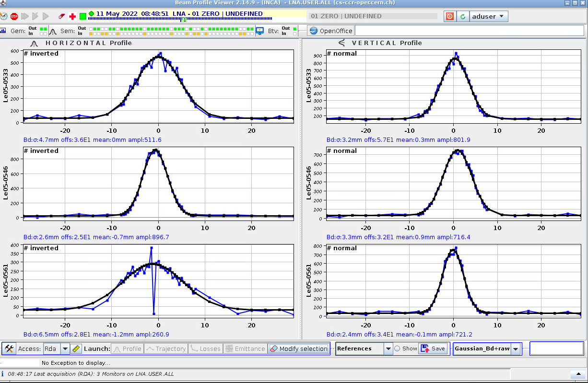Screen dimensions: 588x383
Task: Click the red STOP acquisition icon
Action: (x=14, y=16)
